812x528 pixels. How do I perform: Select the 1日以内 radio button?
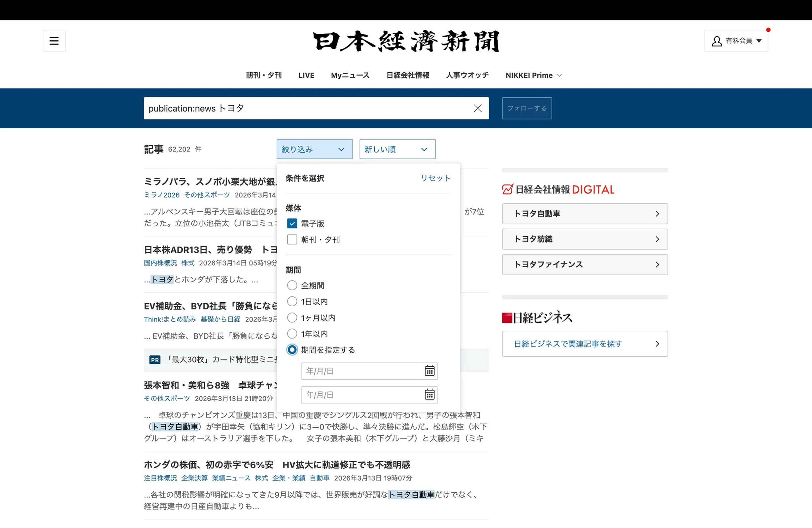(x=292, y=302)
